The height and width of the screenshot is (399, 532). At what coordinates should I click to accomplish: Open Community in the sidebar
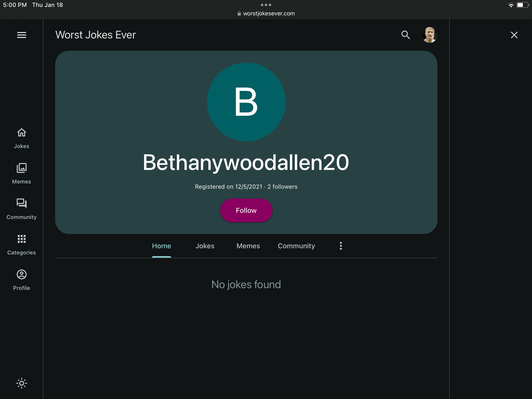coord(22,209)
